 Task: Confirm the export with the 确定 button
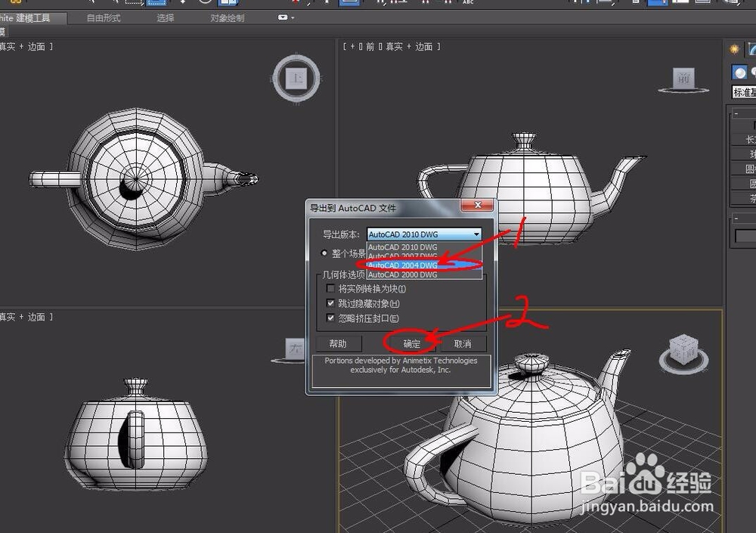pyautogui.click(x=412, y=343)
